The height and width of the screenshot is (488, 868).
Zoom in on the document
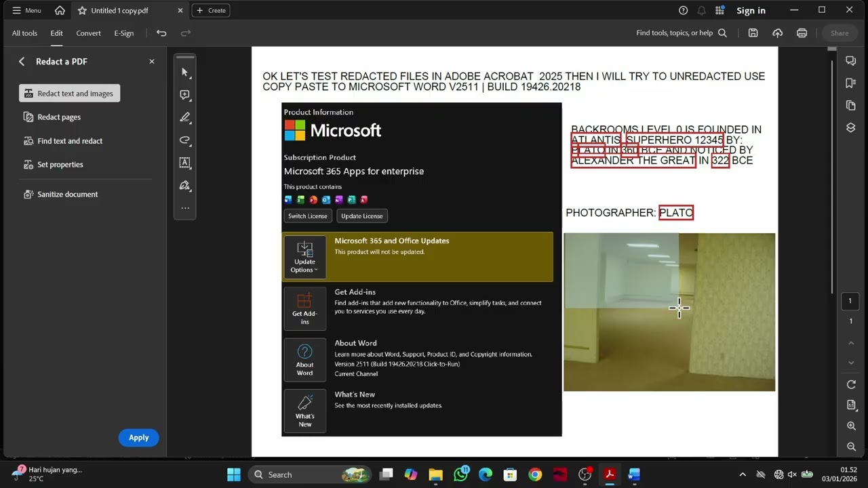tap(851, 426)
